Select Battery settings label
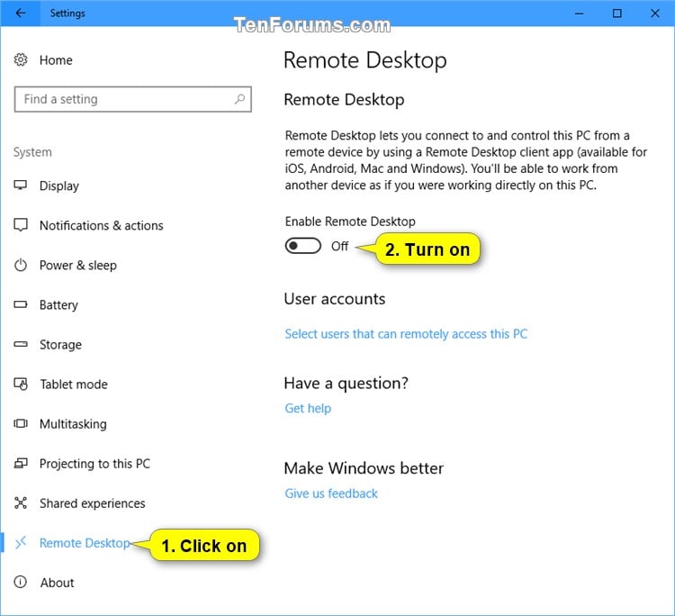 (x=59, y=305)
